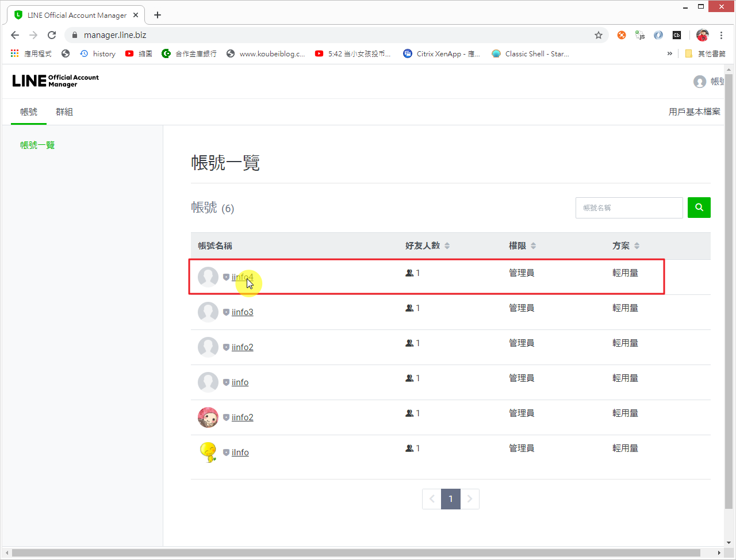This screenshot has width=736, height=560.
Task: Open the LINE Official Account Manager logo
Action: pos(55,80)
